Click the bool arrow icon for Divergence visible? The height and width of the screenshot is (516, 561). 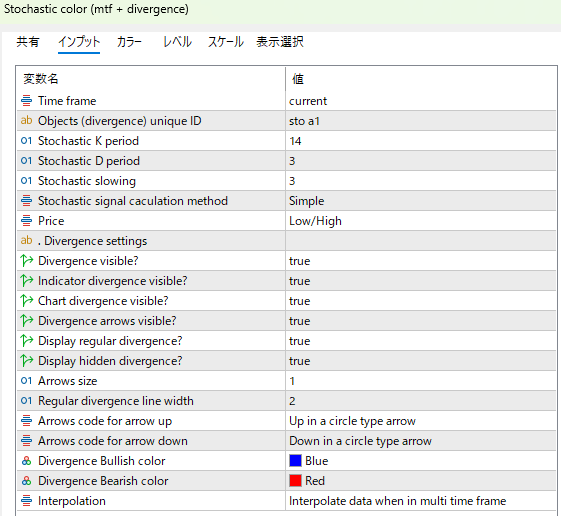(x=27, y=261)
